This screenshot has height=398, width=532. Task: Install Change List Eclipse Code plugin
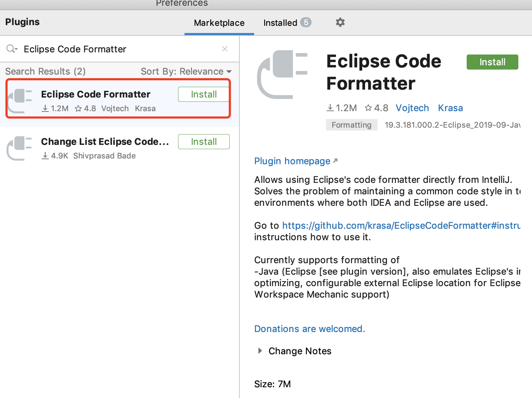pos(204,142)
